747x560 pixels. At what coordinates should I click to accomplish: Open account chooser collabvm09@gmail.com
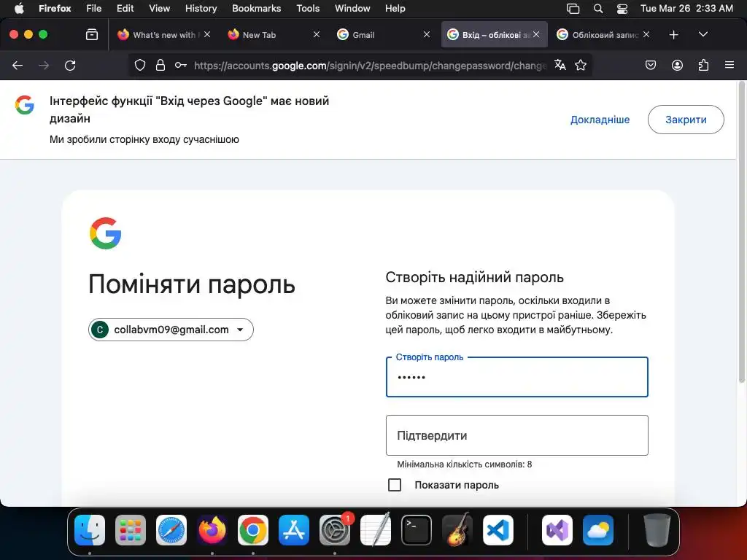click(x=171, y=330)
